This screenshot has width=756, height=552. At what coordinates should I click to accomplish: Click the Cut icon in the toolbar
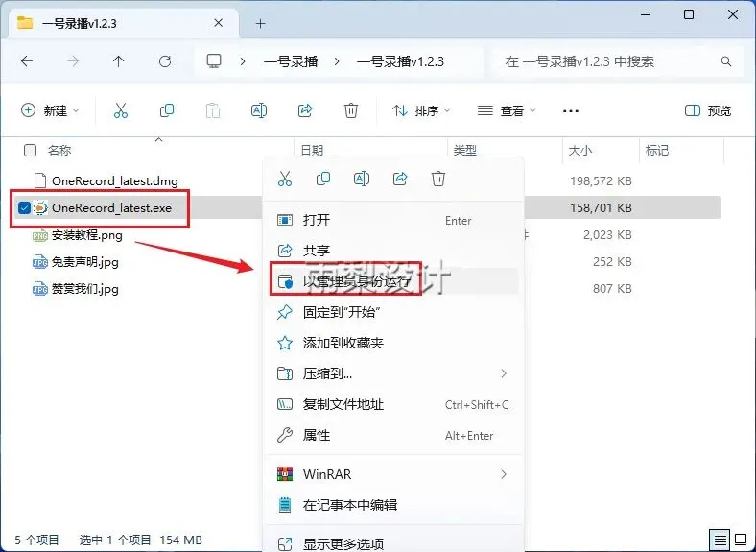(121, 111)
